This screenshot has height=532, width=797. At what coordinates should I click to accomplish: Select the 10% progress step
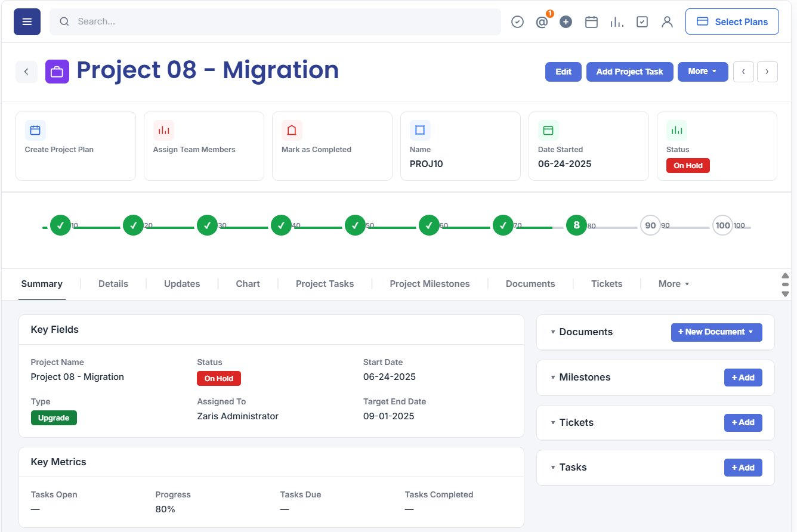[x=60, y=225]
